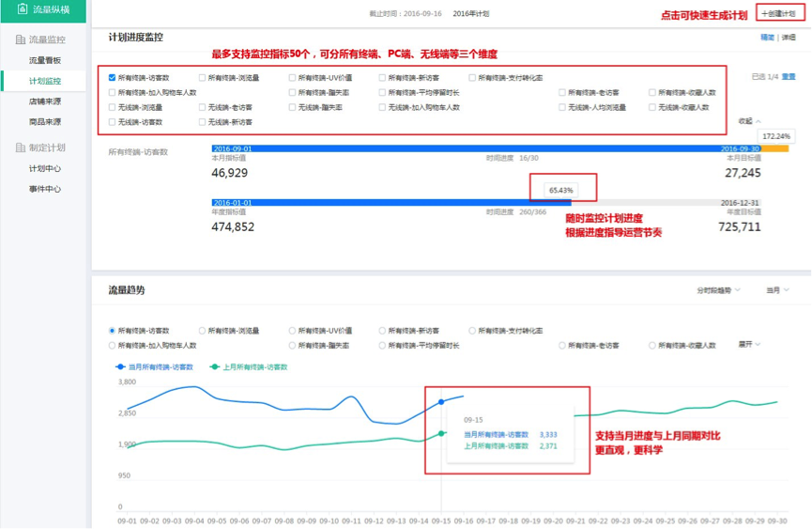Open the 分时段趋势 dropdown

pos(720,290)
